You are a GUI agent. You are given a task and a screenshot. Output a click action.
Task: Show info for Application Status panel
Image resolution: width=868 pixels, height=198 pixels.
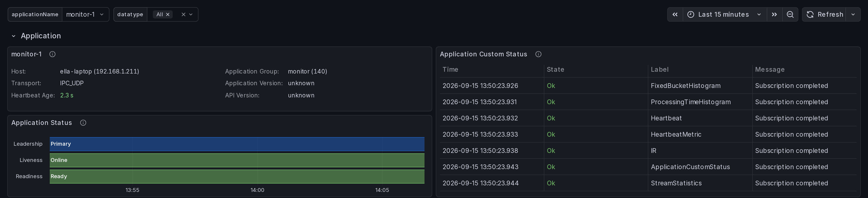point(83,123)
